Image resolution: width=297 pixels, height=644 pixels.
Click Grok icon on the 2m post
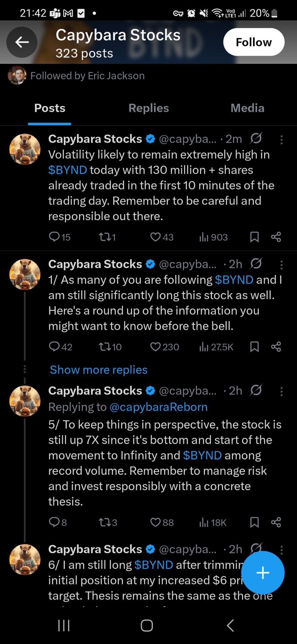point(256,138)
